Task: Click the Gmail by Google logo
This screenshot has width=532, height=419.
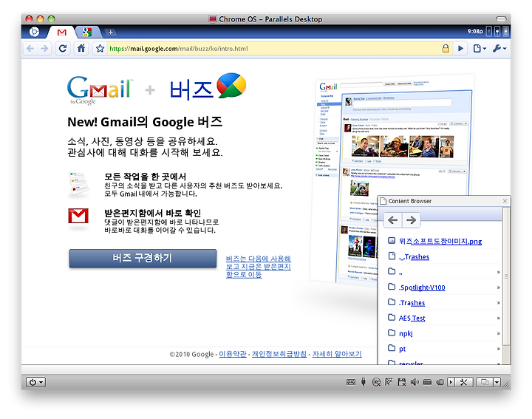Action: (100, 90)
